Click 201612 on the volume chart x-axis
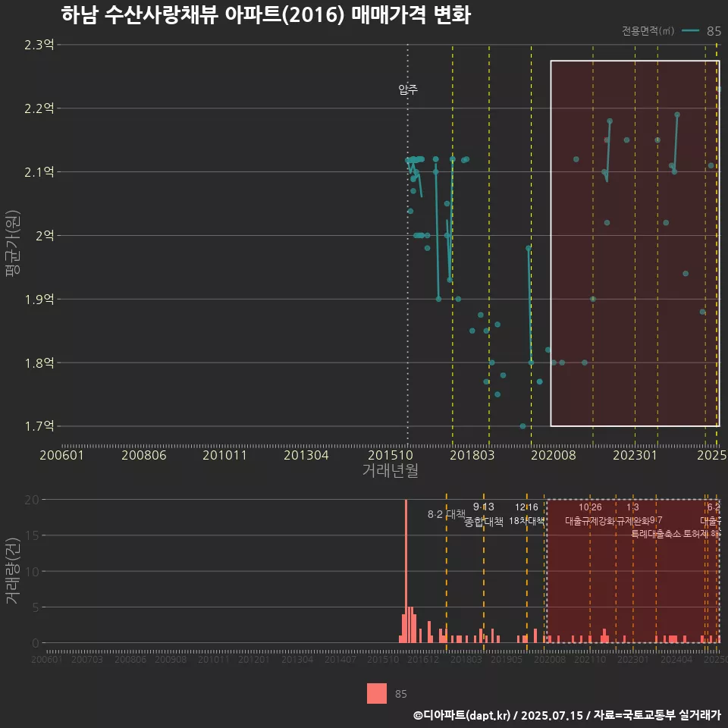This screenshot has width=728, height=728. point(423,659)
